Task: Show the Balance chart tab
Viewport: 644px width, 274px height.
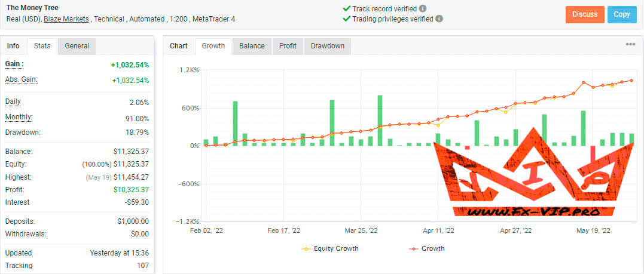Action: tap(252, 46)
